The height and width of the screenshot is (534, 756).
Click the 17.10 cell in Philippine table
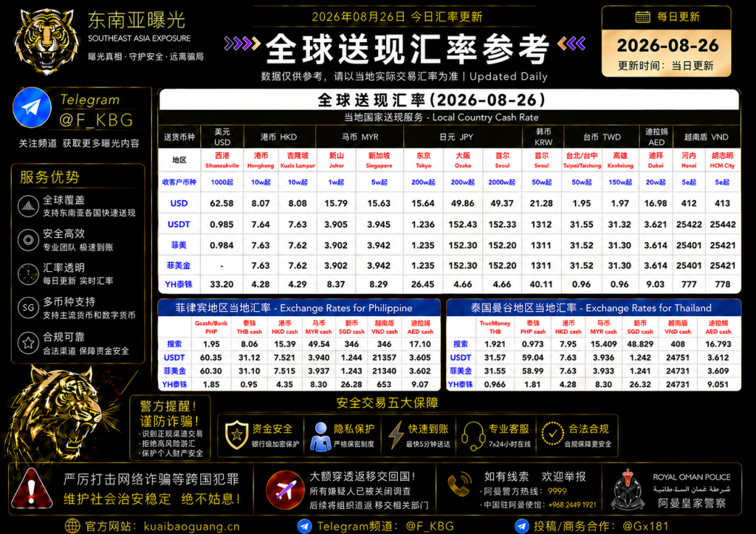[420, 344]
